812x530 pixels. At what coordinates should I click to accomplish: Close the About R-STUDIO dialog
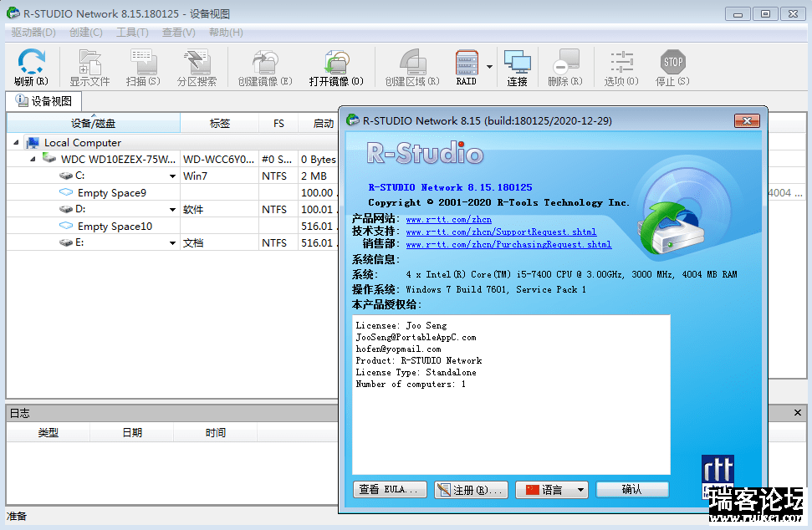[x=747, y=120]
